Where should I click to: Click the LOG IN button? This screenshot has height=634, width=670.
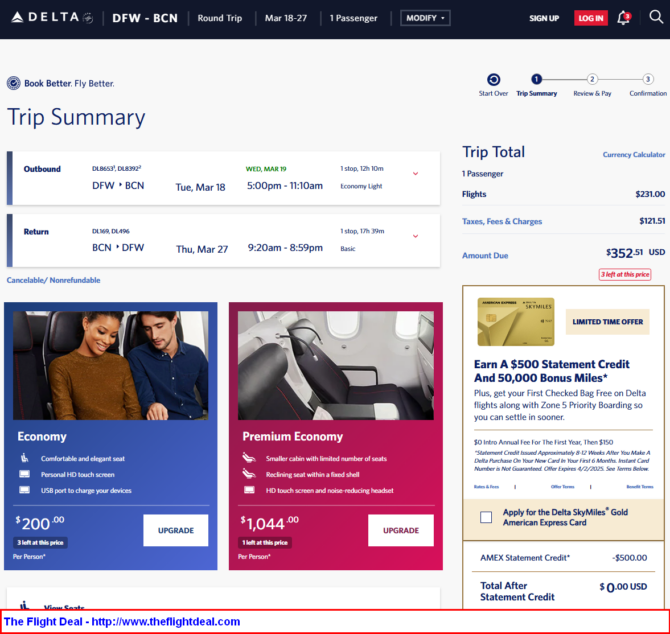pos(591,18)
